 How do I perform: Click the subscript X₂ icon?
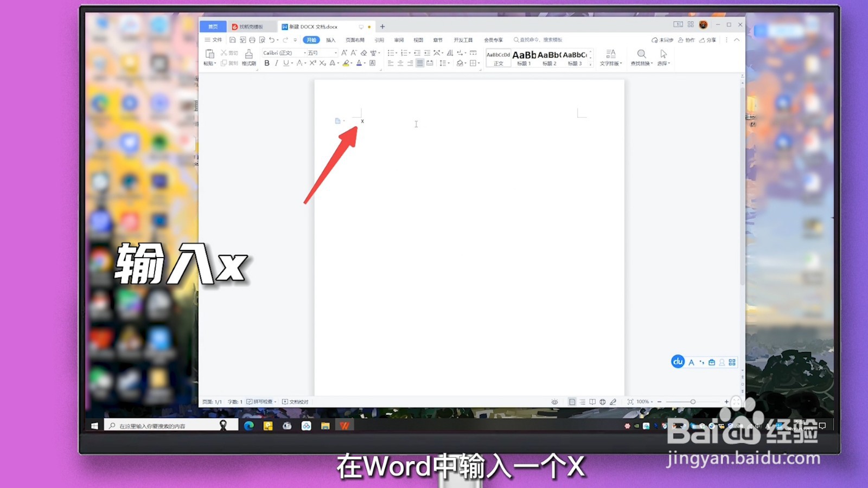click(322, 63)
